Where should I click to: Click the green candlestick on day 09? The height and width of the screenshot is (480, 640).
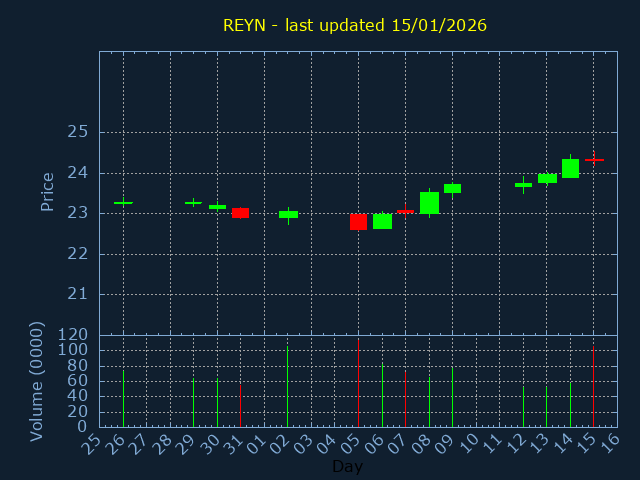pos(452,188)
